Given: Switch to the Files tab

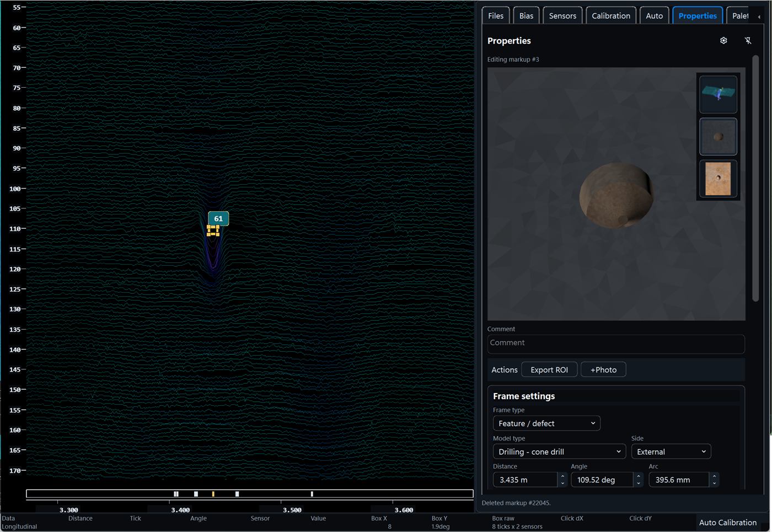Looking at the screenshot, I should [x=496, y=15].
